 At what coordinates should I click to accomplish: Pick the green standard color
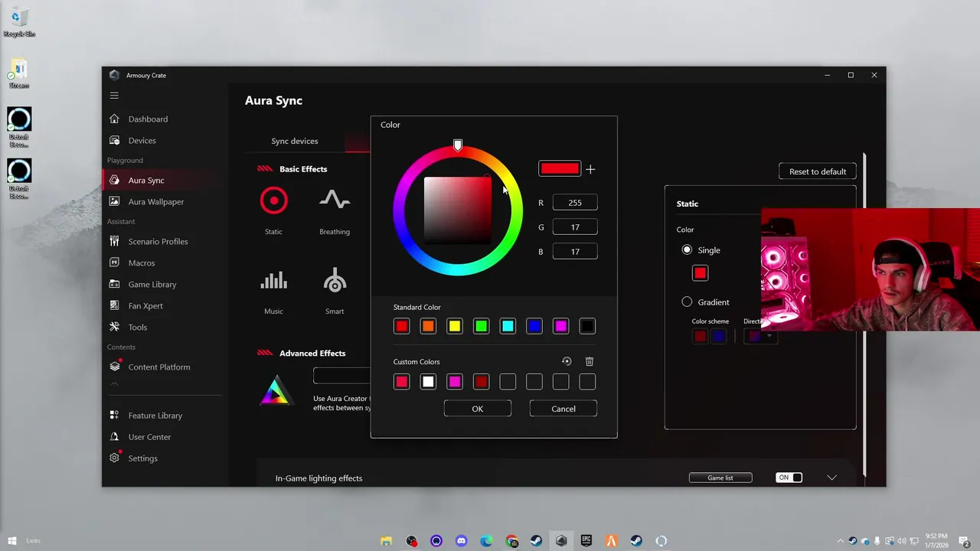point(481,327)
